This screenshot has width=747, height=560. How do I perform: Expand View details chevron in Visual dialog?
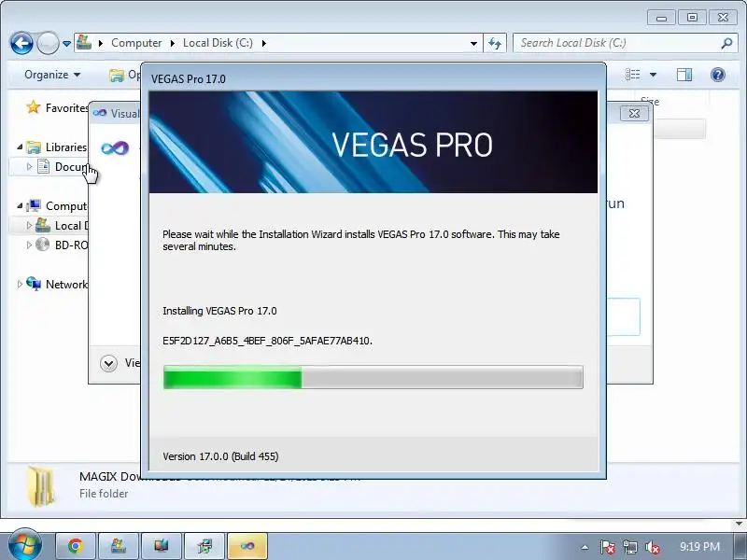click(x=108, y=364)
